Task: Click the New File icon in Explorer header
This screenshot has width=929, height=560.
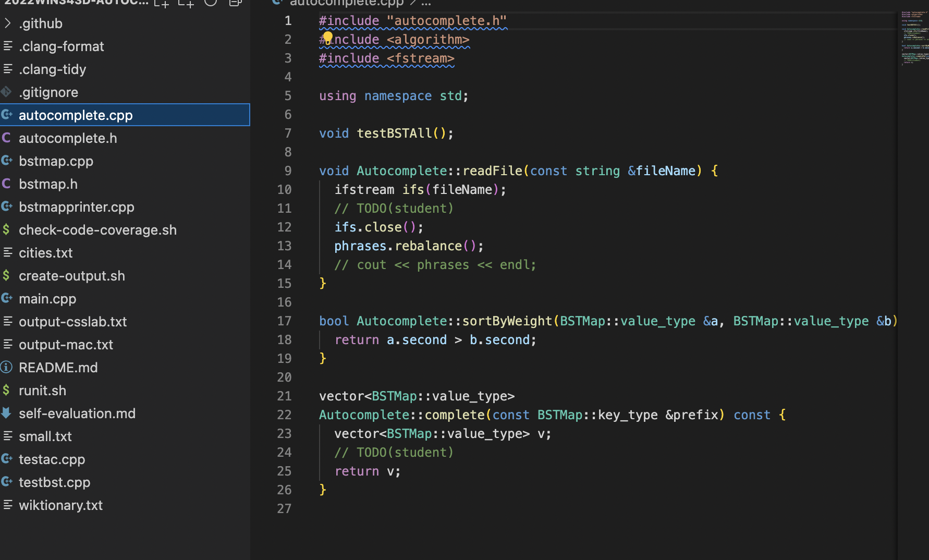Action: pyautogui.click(x=162, y=3)
